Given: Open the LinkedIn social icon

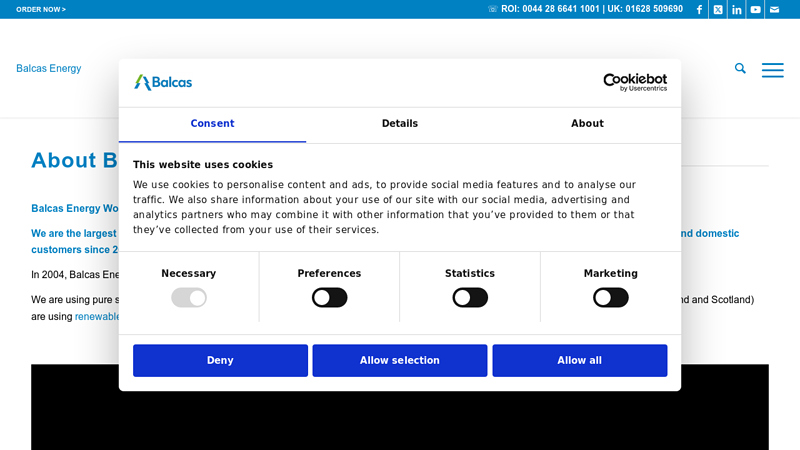Looking at the screenshot, I should [737, 9].
